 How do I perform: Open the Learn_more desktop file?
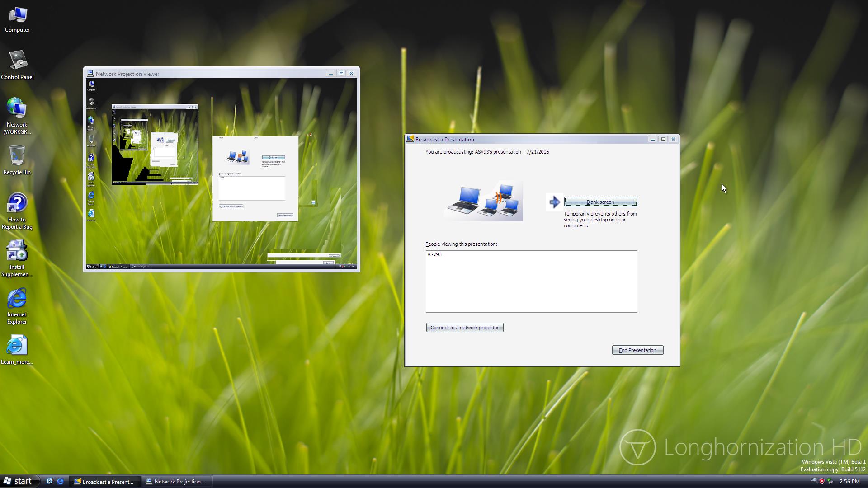(17, 350)
